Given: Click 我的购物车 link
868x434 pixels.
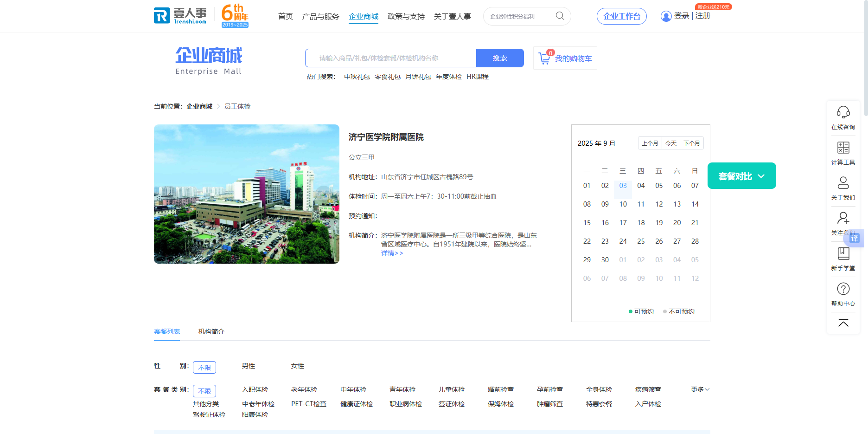Looking at the screenshot, I should click(574, 58).
